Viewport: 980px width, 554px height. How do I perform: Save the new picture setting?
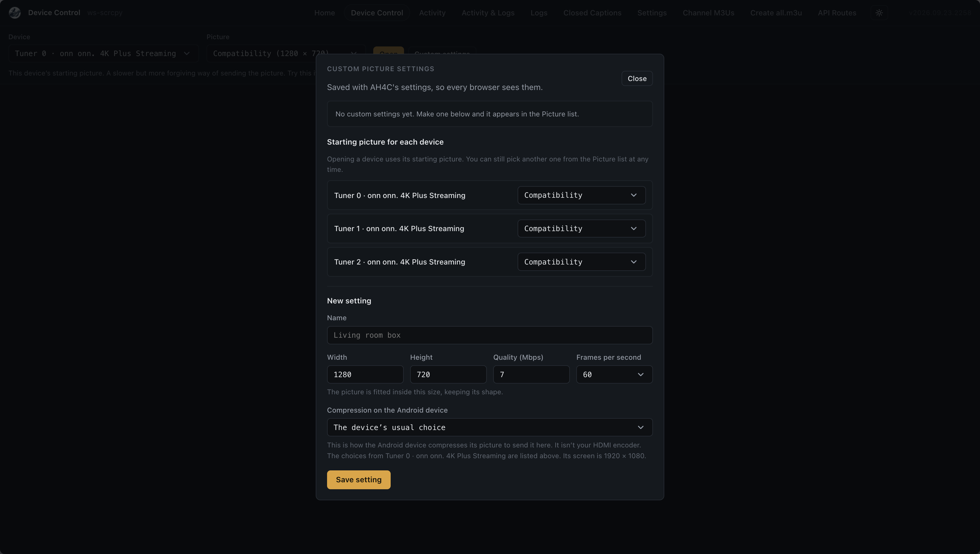tap(358, 479)
